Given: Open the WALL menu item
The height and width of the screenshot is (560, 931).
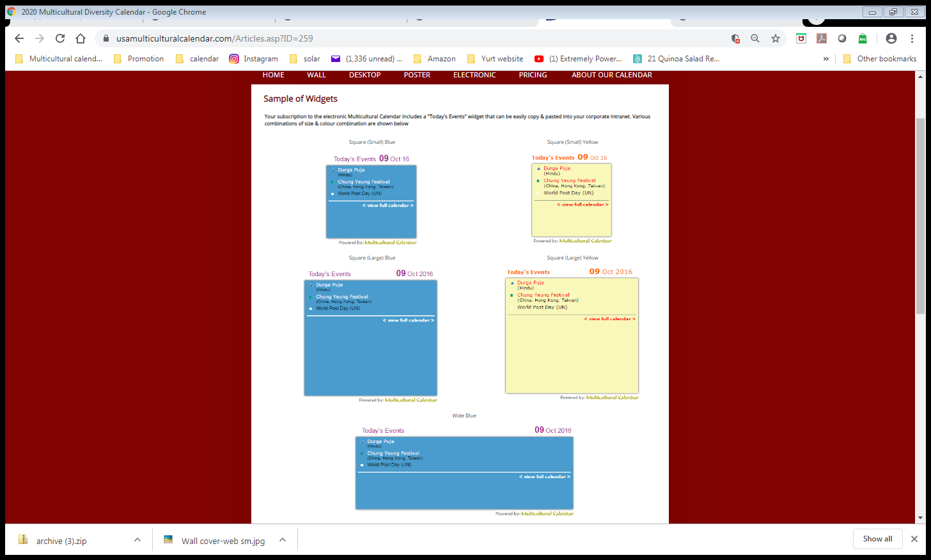Looking at the screenshot, I should [x=317, y=75].
